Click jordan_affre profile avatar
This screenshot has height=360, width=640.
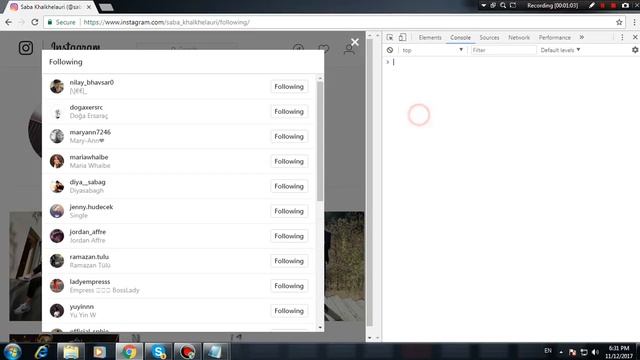tap(57, 236)
